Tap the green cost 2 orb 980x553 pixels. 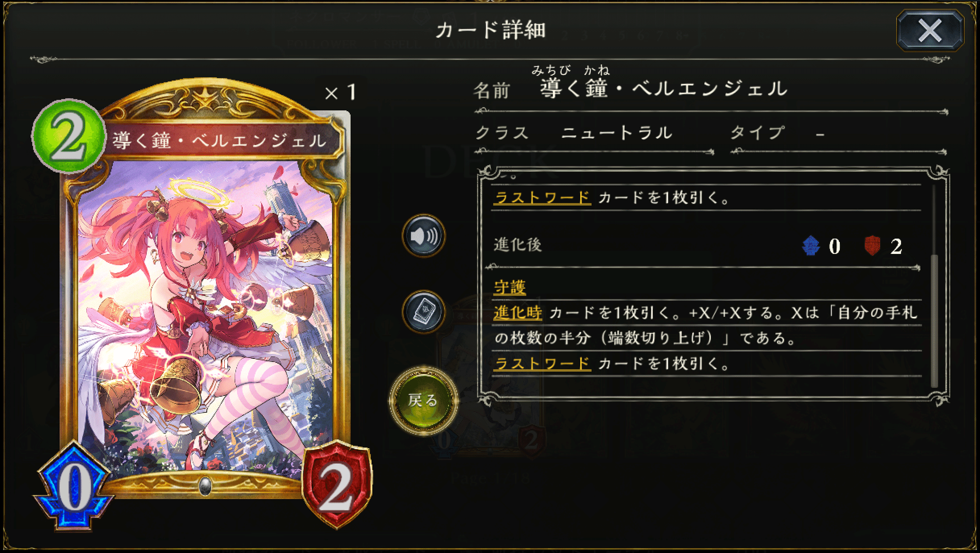(x=69, y=136)
